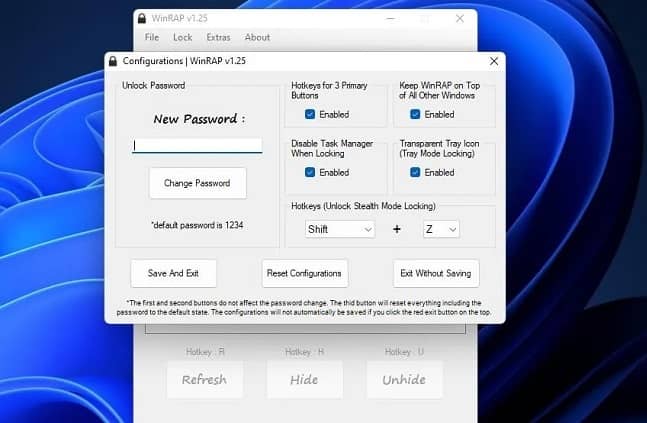647x423 pixels.
Task: Click Save And Exit button
Action: click(174, 273)
